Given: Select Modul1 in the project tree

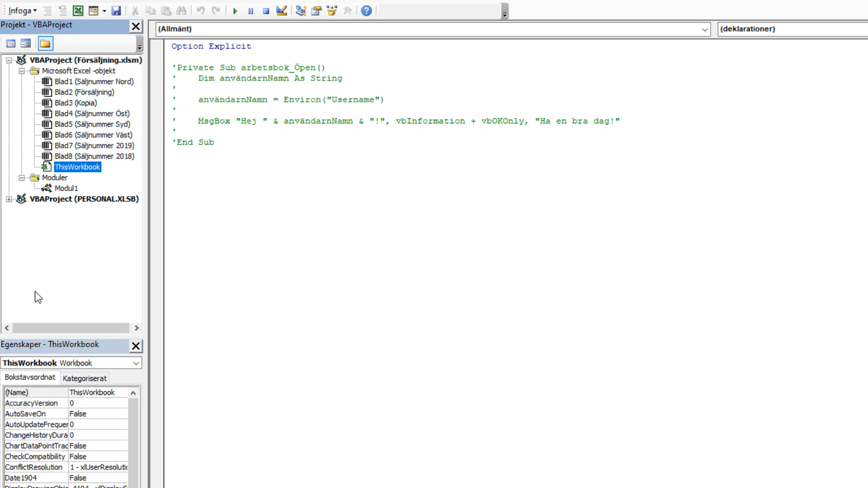Looking at the screenshot, I should pyautogui.click(x=66, y=188).
